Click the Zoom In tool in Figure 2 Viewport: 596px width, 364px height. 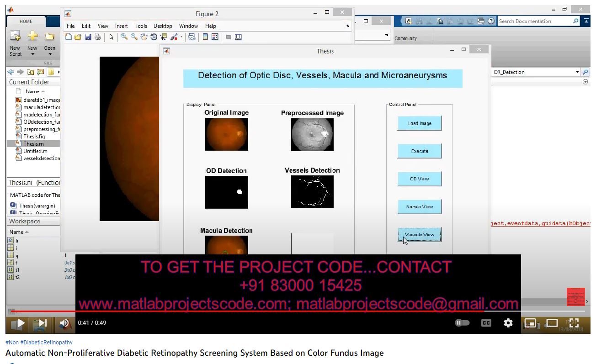[x=124, y=37]
